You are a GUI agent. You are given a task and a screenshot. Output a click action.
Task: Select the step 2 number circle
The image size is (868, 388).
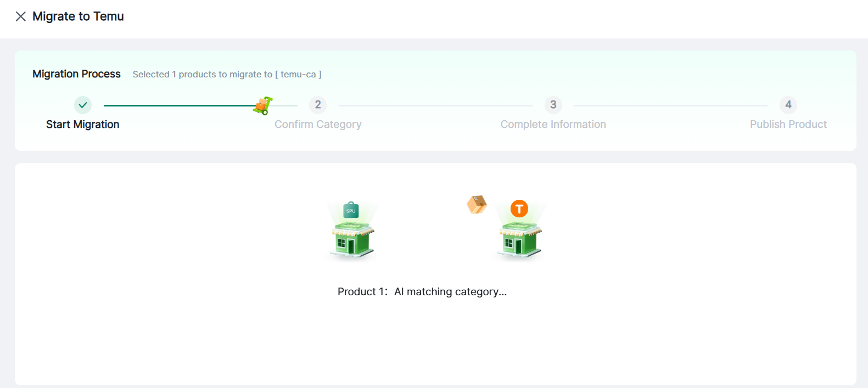(318, 105)
